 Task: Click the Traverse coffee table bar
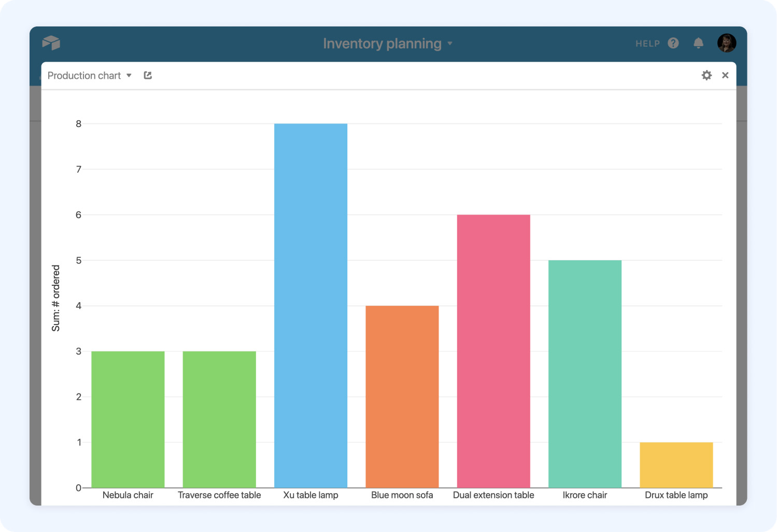(219, 419)
